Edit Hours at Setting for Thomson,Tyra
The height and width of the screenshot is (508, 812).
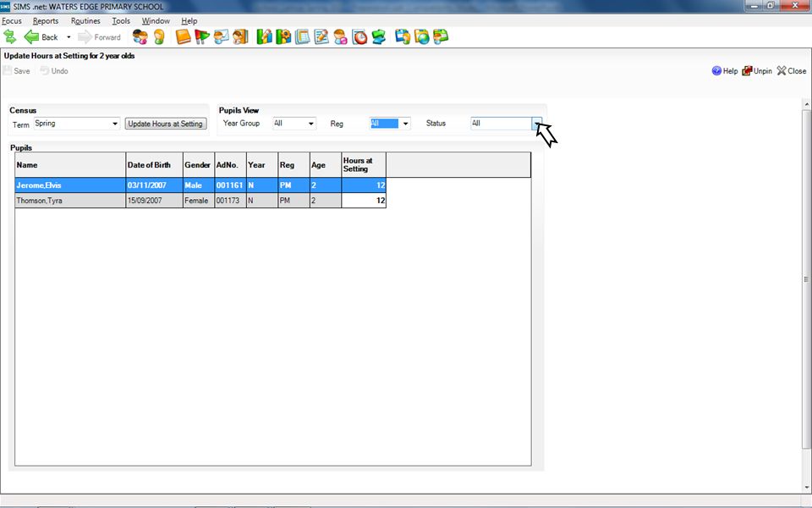tap(364, 200)
